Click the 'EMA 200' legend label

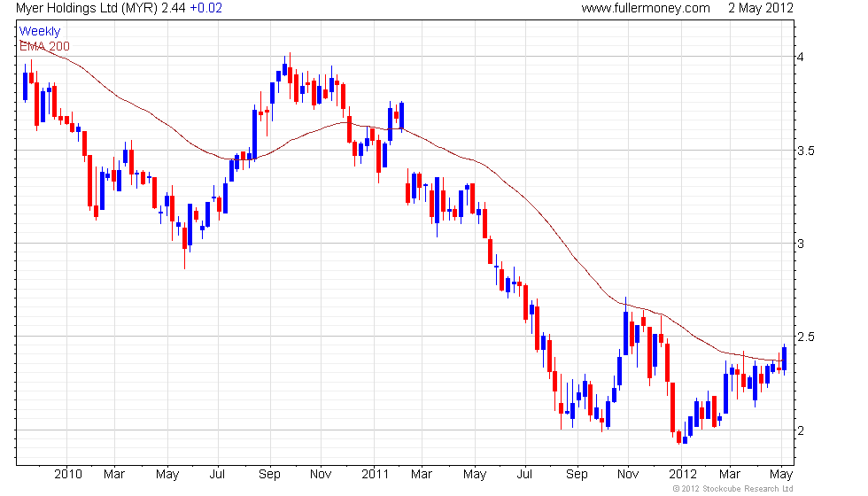45,46
